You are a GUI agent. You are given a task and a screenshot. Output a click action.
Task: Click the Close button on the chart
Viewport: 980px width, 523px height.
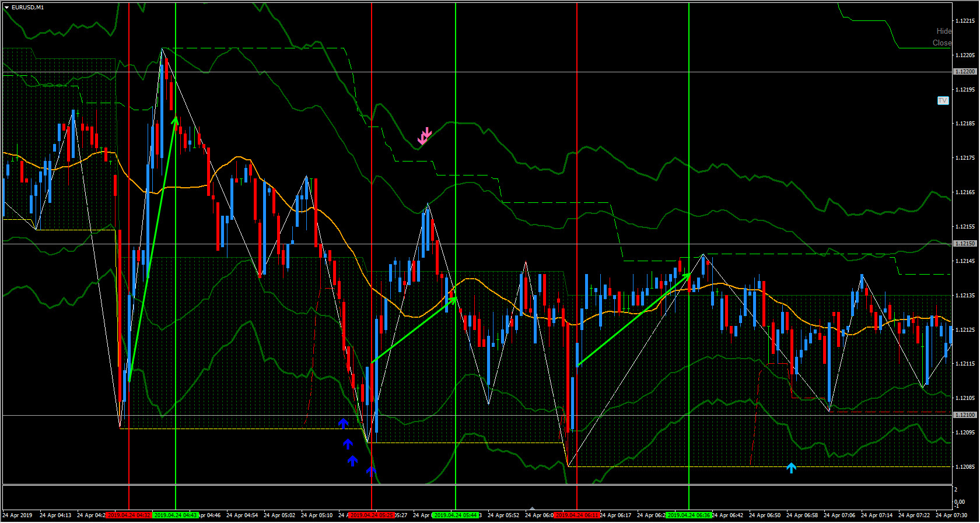pos(942,43)
